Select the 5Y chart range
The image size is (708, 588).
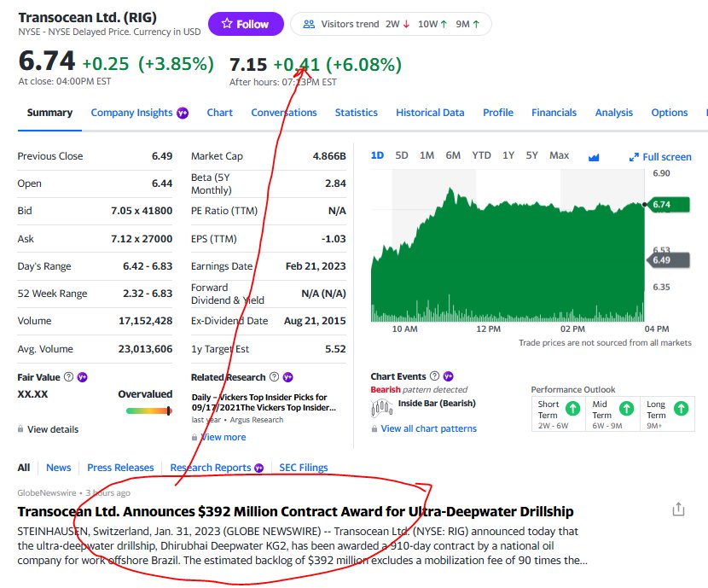click(532, 156)
